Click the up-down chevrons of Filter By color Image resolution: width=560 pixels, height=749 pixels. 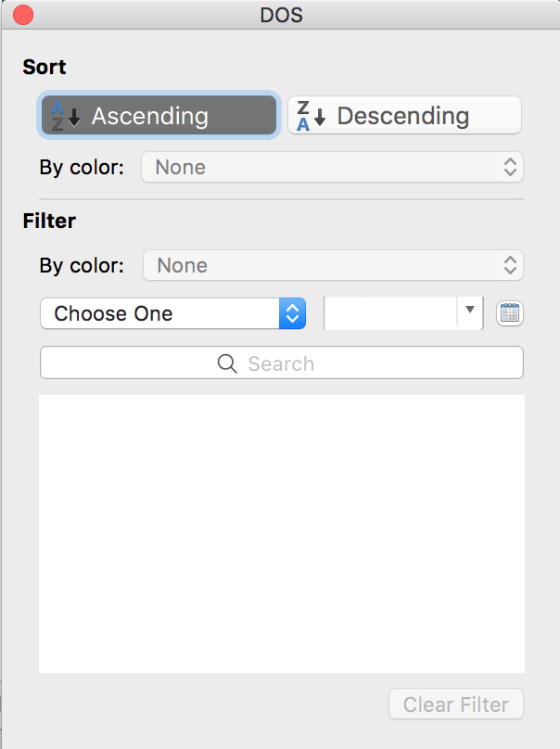510,265
